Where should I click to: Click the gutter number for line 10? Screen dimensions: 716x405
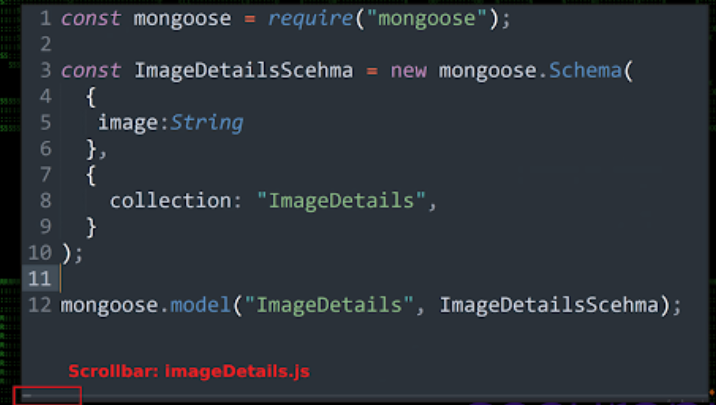[39, 252]
